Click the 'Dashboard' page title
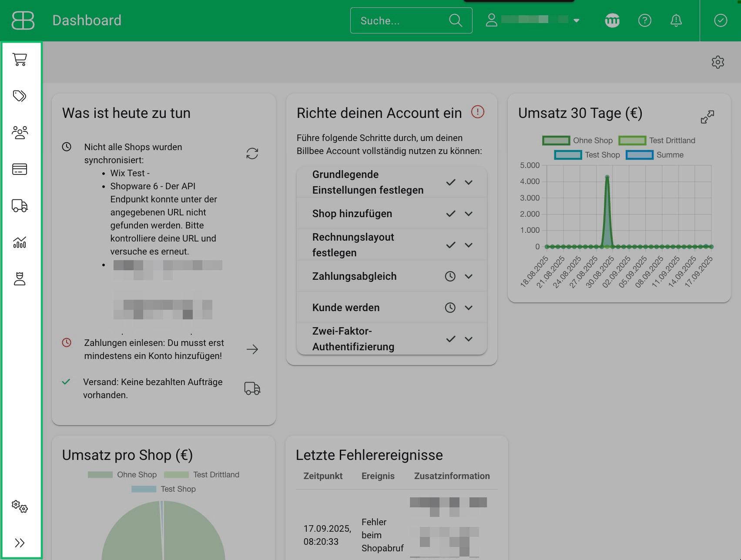The width and height of the screenshot is (741, 560). coord(87,20)
